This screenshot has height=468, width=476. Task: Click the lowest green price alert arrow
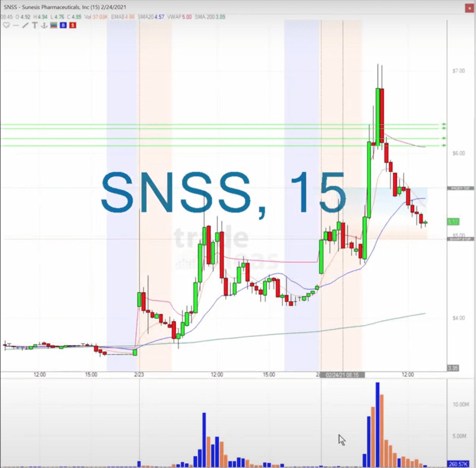(444, 146)
